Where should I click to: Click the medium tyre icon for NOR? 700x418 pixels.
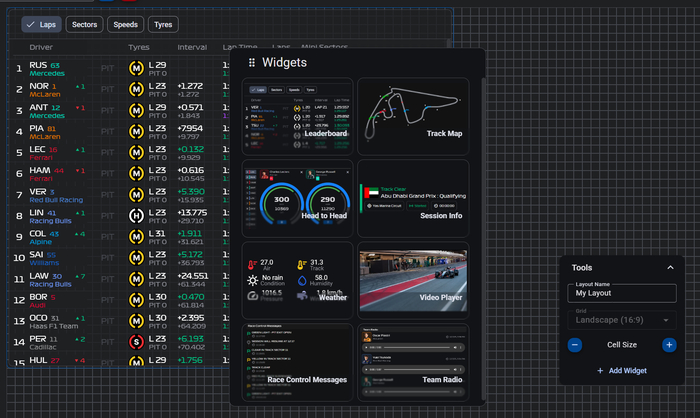(136, 90)
